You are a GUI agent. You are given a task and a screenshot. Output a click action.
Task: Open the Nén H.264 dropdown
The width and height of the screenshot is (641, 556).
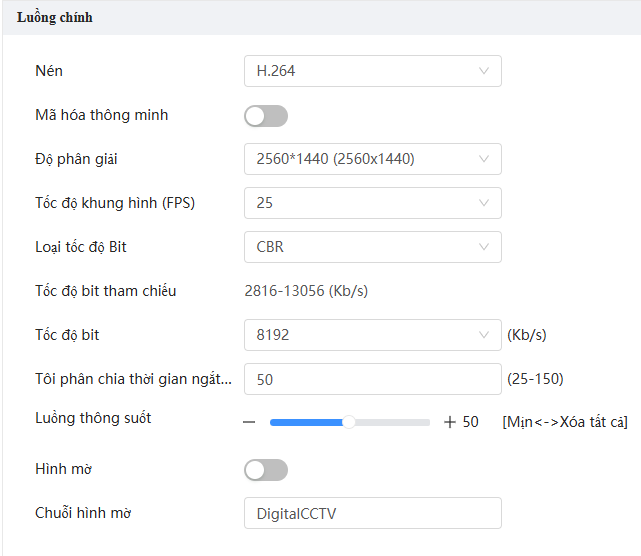point(373,71)
